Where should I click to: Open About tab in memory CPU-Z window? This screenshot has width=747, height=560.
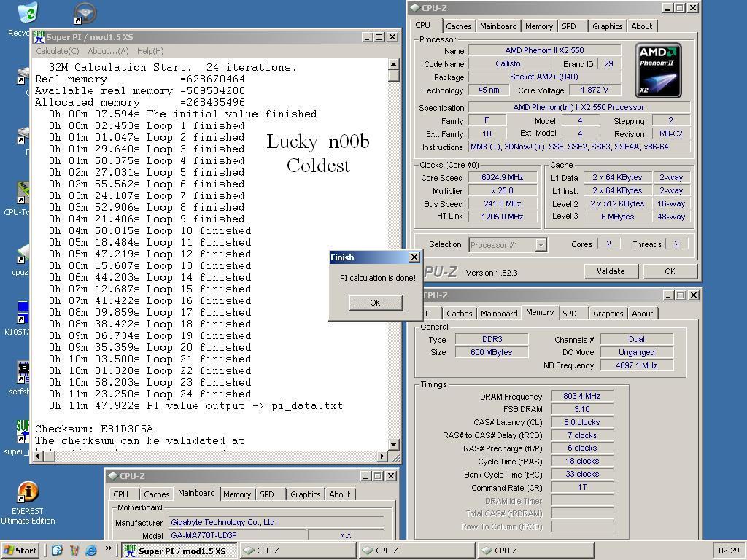pyautogui.click(x=642, y=314)
